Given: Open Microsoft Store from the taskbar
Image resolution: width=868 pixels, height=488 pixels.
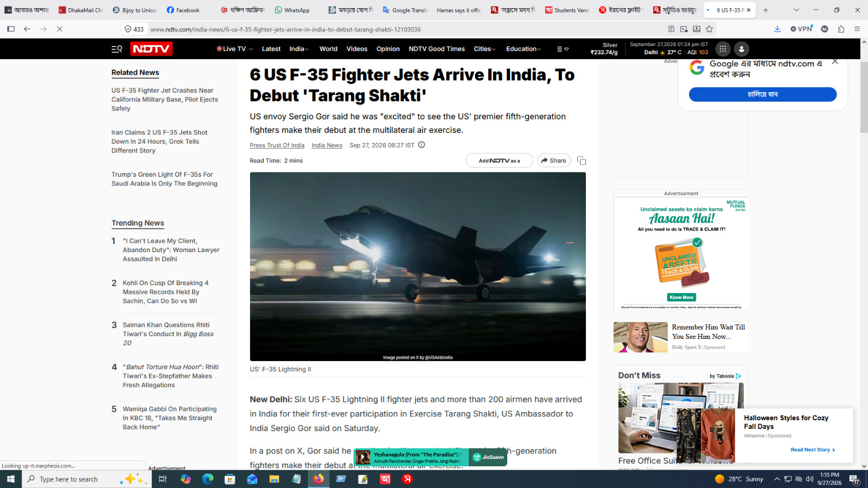Looking at the screenshot, I should coord(230,479).
